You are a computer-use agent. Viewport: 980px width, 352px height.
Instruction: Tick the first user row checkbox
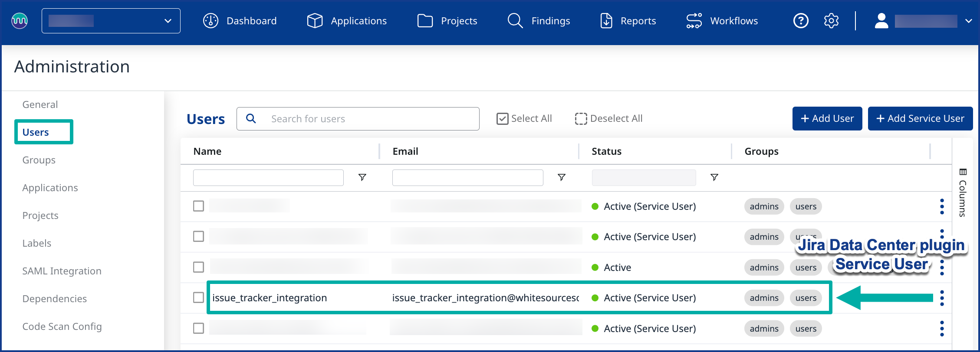(198, 206)
